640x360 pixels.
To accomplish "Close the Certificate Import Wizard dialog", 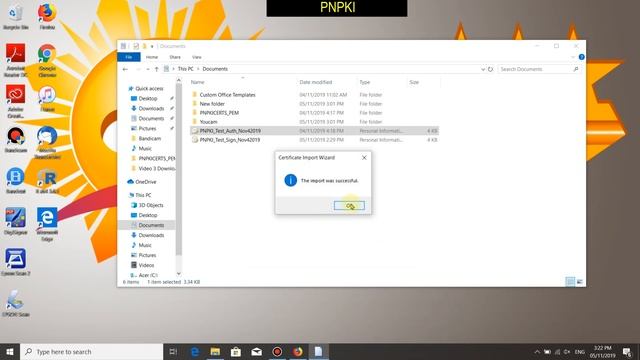I will click(364, 158).
